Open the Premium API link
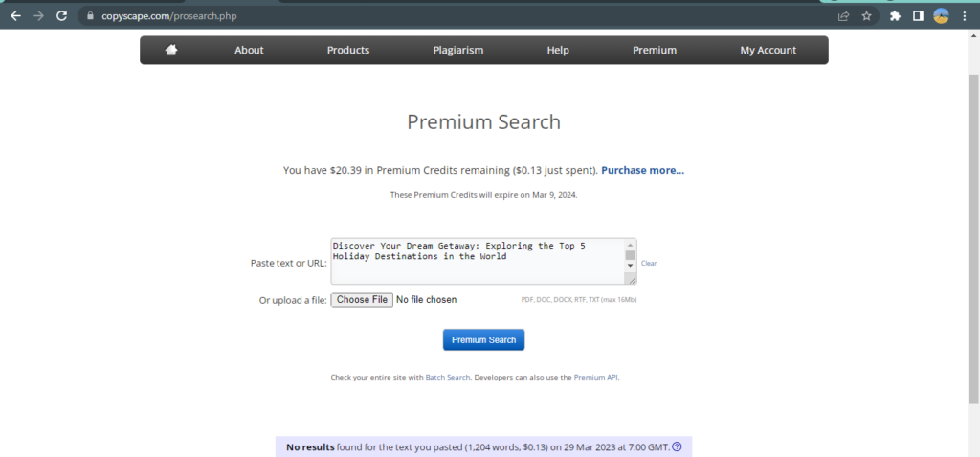 [x=595, y=377]
